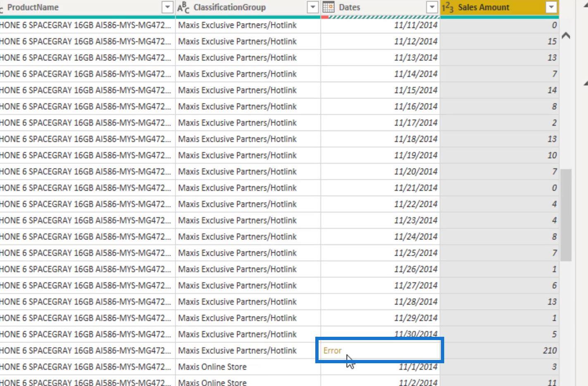Click the ABC text type icon on ClassificationGroup

pos(183,7)
